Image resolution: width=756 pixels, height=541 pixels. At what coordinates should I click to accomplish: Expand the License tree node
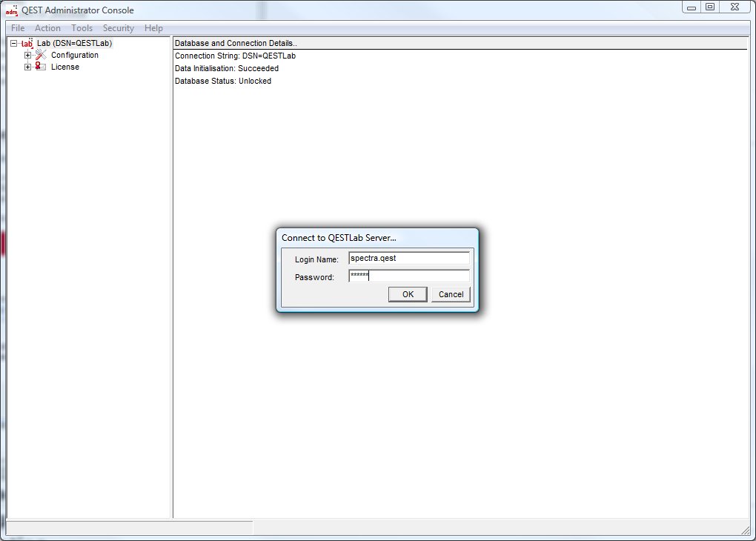coord(28,67)
